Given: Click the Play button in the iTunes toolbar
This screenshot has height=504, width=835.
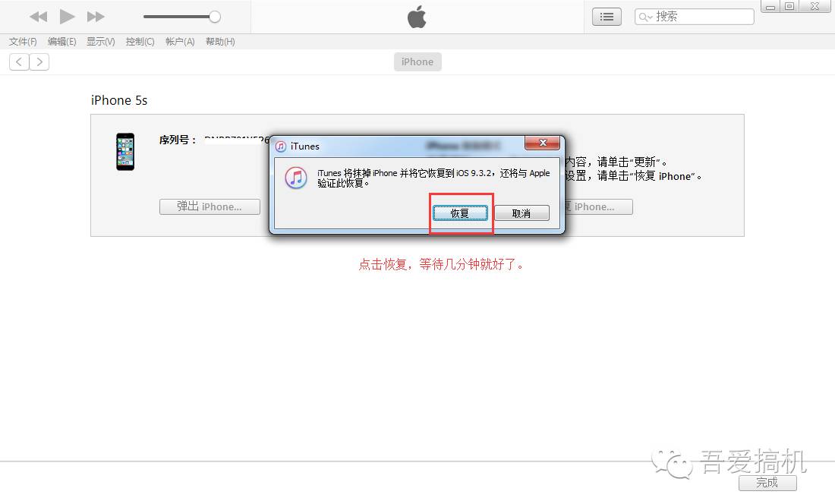Looking at the screenshot, I should tap(67, 16).
